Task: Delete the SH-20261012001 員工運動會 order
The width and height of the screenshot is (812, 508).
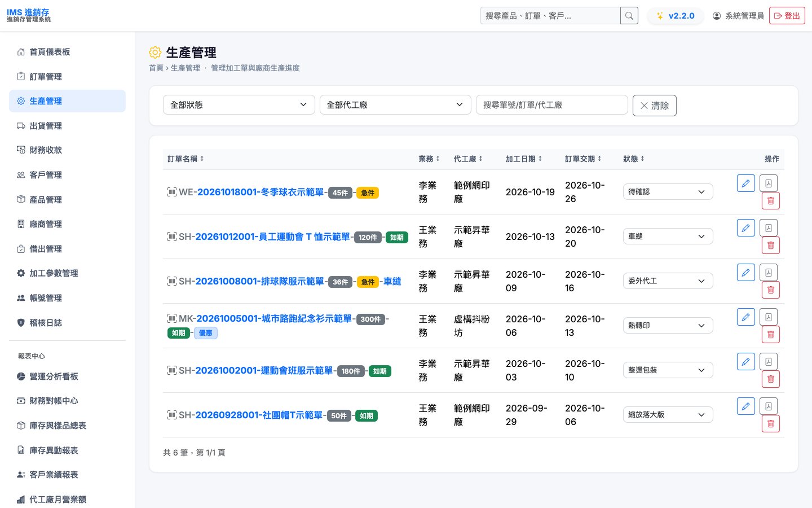Action: coord(771,246)
